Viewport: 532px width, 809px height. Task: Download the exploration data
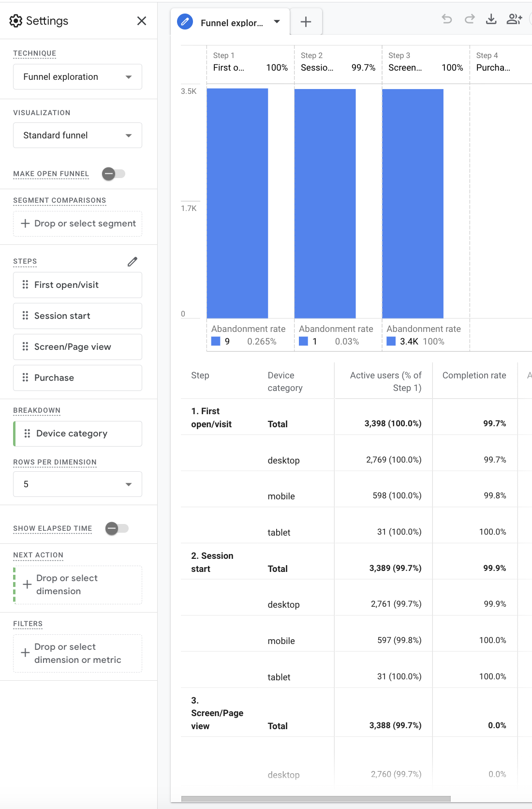click(491, 19)
